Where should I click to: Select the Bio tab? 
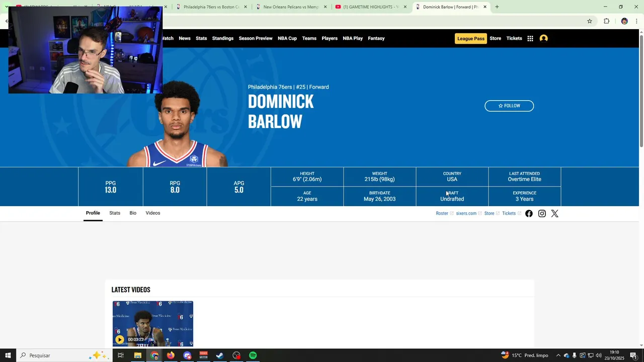coord(133,213)
